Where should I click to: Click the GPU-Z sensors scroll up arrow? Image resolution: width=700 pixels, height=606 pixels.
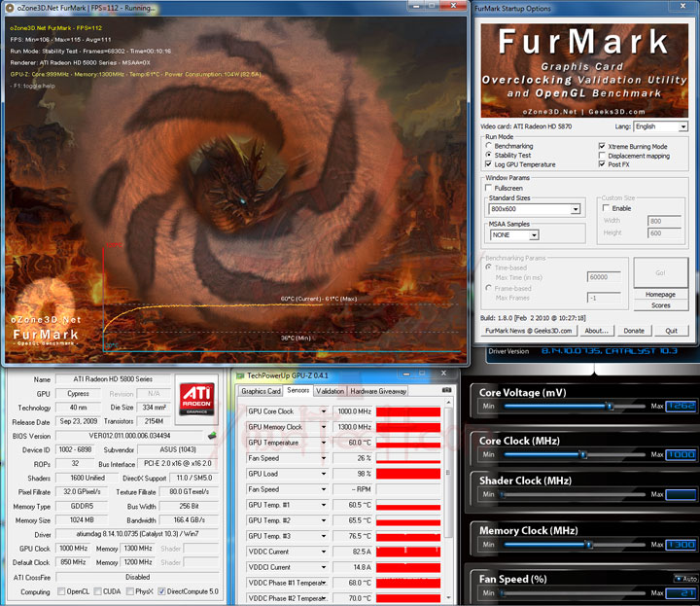(448, 403)
